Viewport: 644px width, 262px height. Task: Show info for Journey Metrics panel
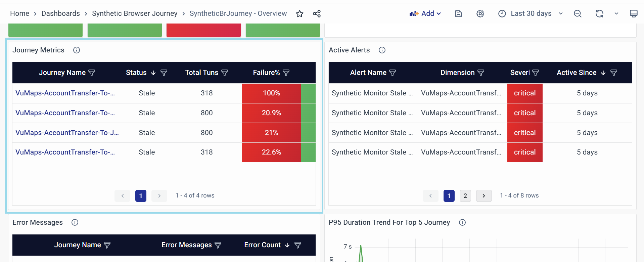tap(77, 50)
